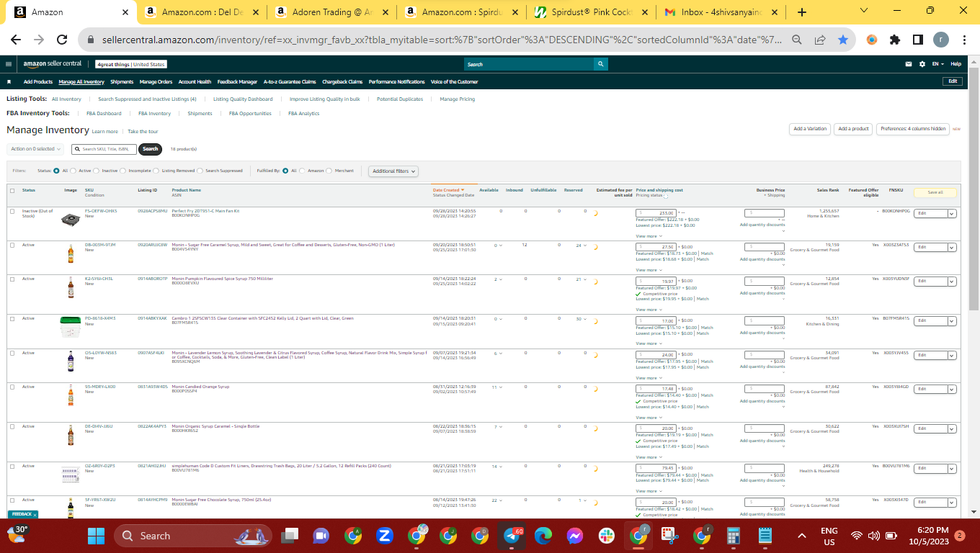Open Add Products in the nav menu

click(x=38, y=82)
